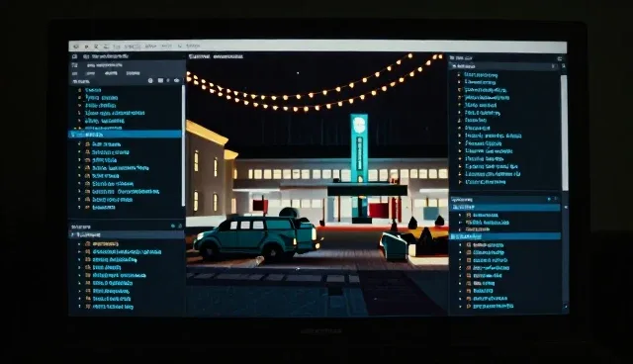This screenshot has height=364, width=633.
Task: Click the right upper list's vertical scrollbar
Action: (x=564, y=133)
